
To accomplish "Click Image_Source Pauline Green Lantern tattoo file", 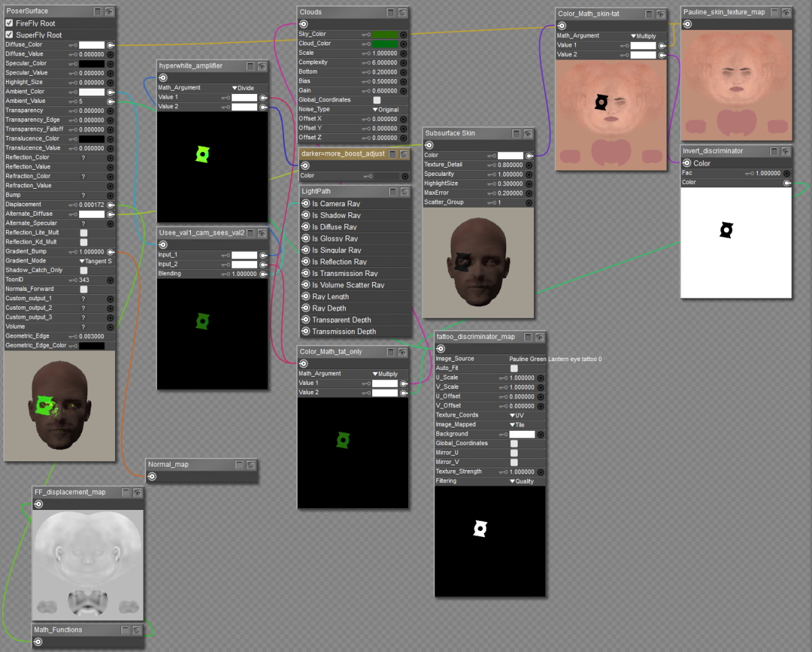I will click(555, 359).
